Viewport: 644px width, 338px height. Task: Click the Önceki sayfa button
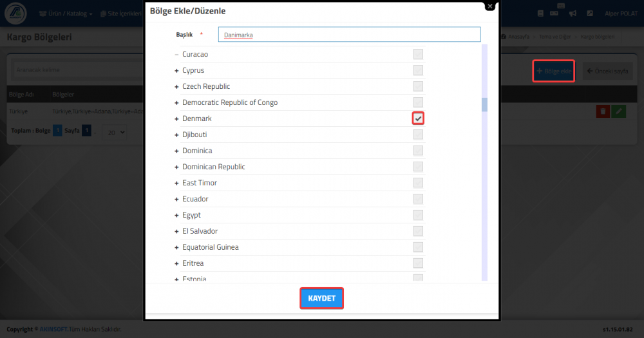(x=607, y=71)
